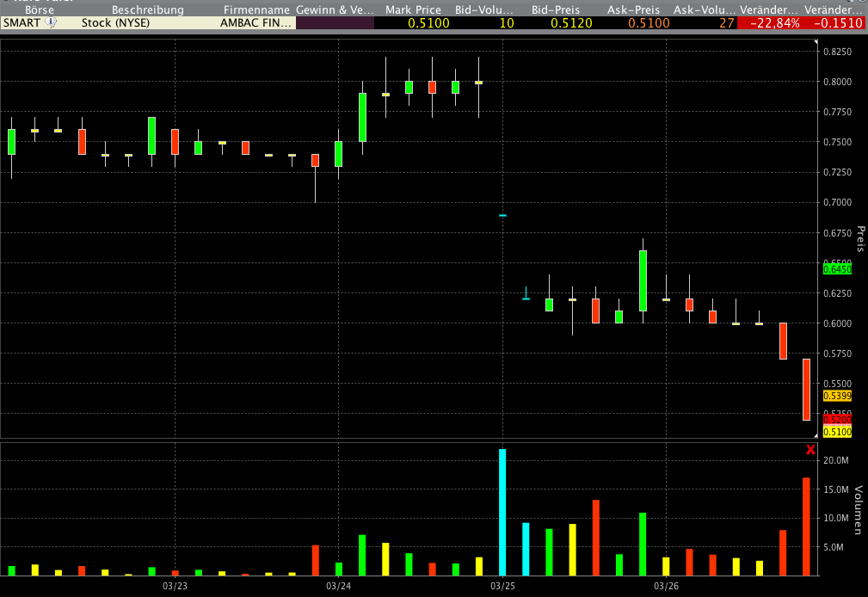Image resolution: width=868 pixels, height=597 pixels.
Task: Click the 20.0M volume axis value
Action: (836, 461)
